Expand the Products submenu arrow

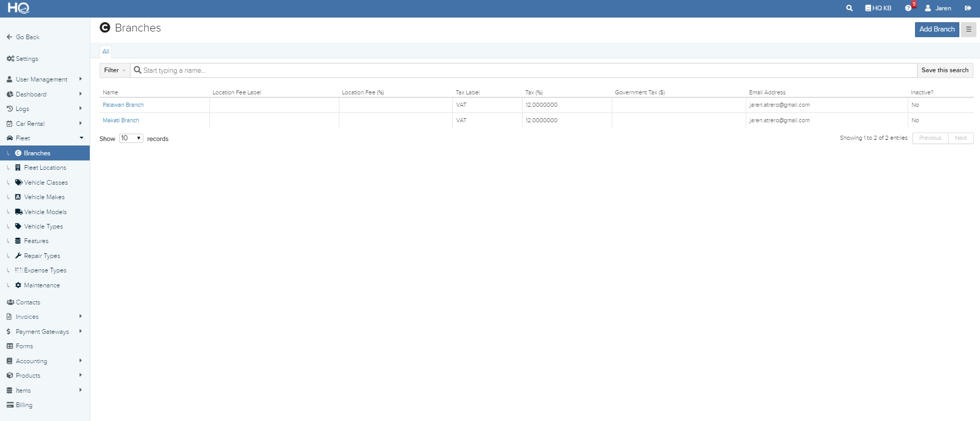coord(80,375)
